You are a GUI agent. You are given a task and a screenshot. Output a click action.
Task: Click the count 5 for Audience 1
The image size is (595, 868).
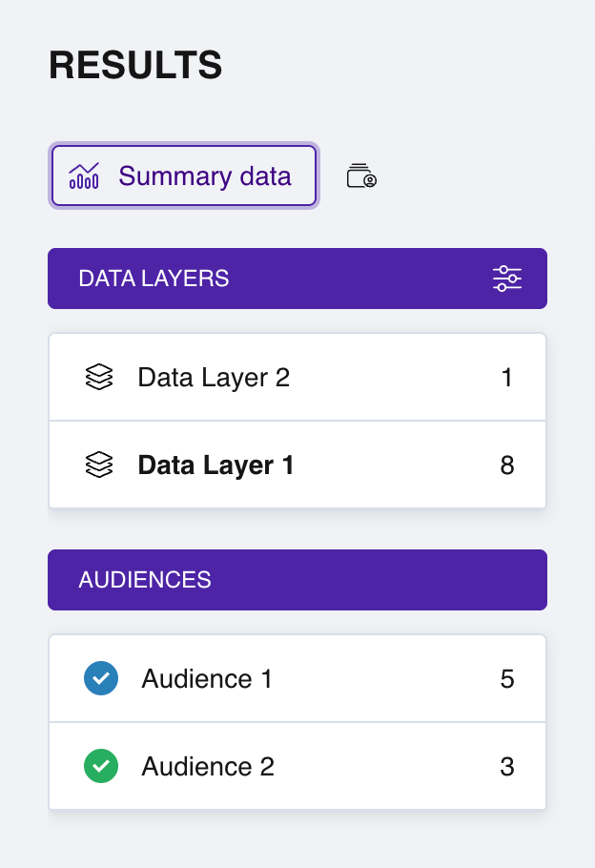(507, 679)
